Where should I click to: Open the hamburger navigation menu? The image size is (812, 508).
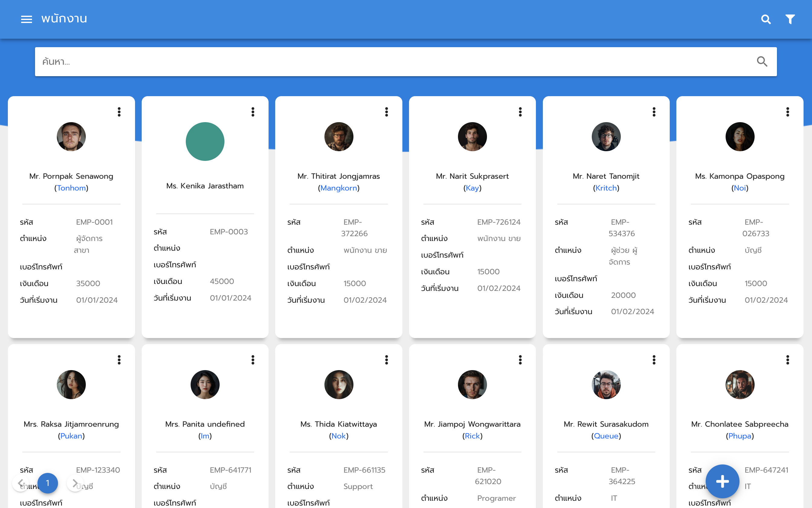(27, 19)
